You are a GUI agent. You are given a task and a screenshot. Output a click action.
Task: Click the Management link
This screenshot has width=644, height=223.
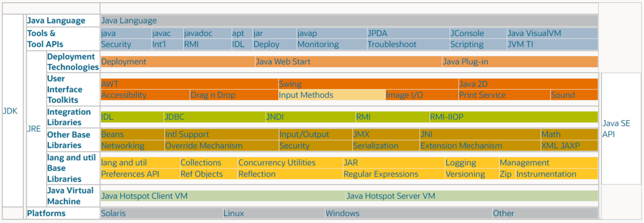coord(524,162)
